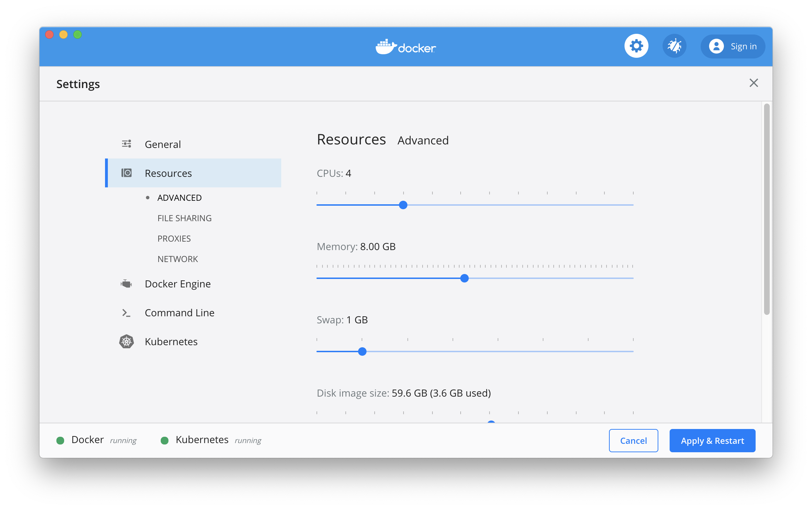The height and width of the screenshot is (510, 812).
Task: Go to the Network subsection
Action: click(178, 259)
